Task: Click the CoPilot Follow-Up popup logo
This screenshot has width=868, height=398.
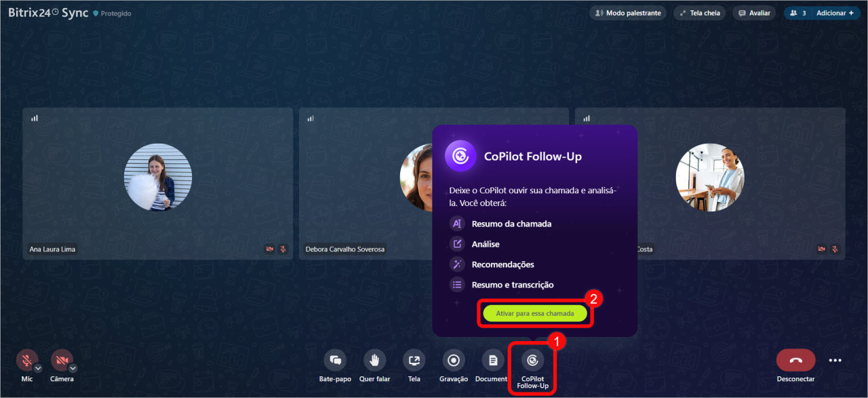Action: point(460,156)
